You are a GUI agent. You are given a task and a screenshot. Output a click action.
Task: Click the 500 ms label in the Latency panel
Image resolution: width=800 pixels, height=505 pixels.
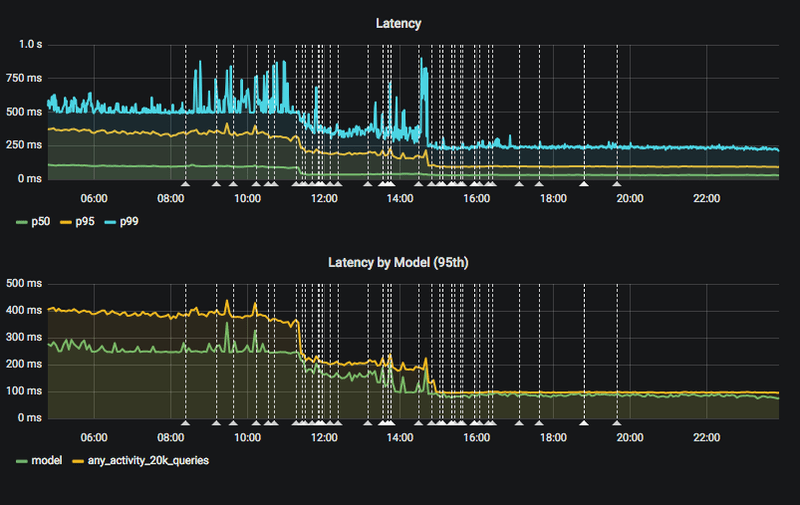click(x=24, y=112)
